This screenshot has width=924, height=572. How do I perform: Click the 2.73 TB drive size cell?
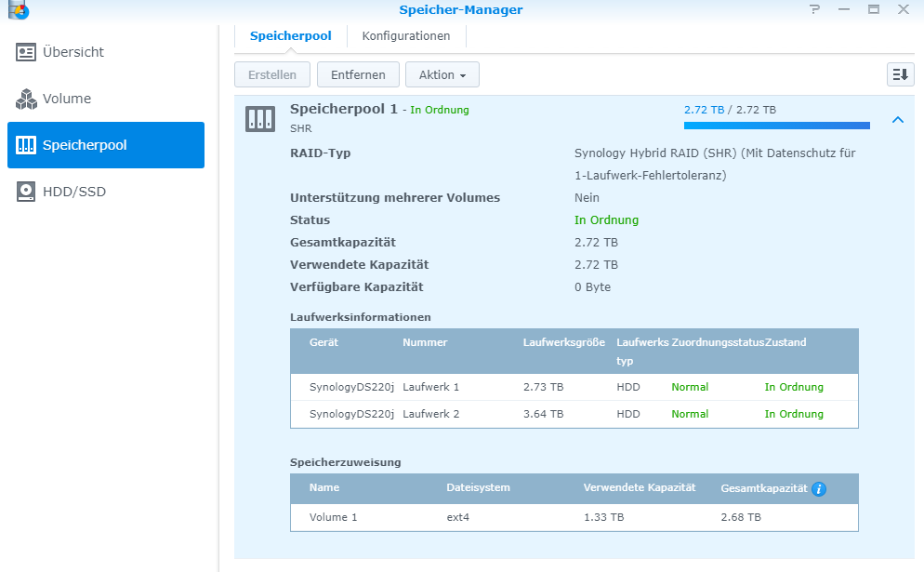tap(543, 388)
